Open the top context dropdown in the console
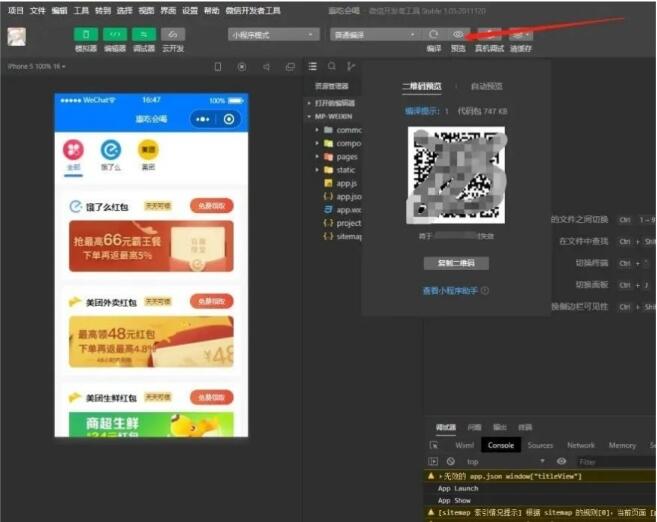 pos(506,462)
